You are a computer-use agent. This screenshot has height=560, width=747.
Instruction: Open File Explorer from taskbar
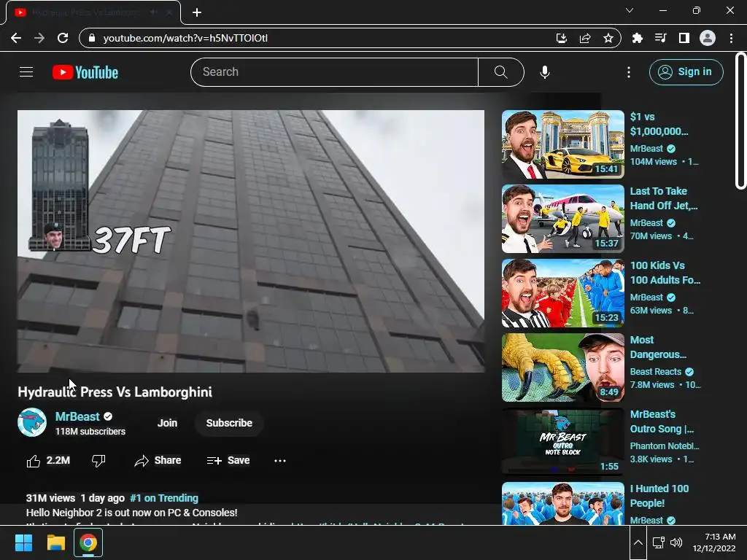click(55, 542)
